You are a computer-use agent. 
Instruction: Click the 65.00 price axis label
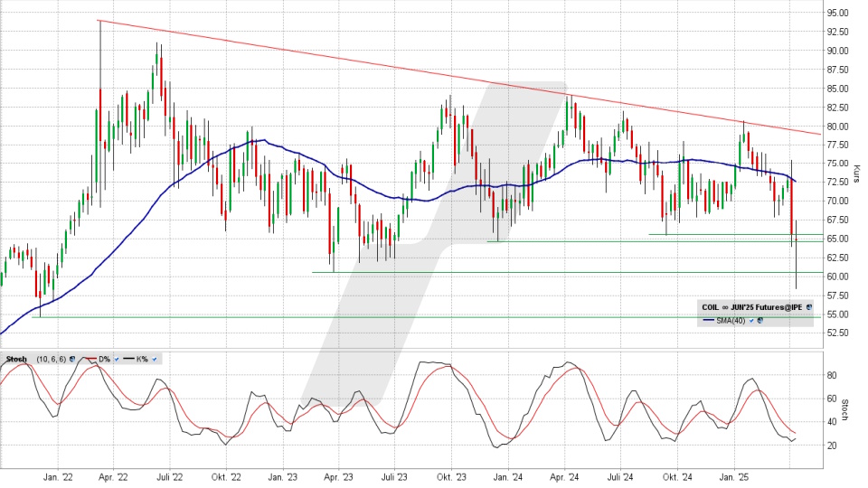[x=837, y=239]
